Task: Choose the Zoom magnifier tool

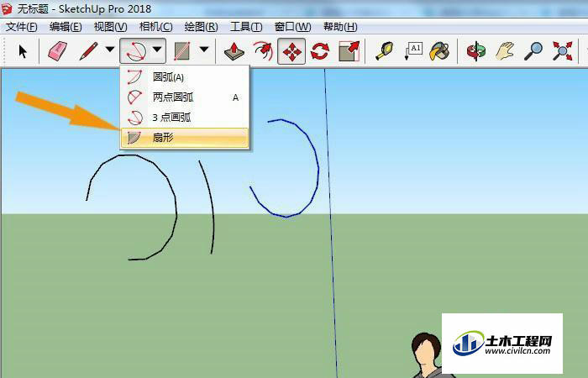Action: pyautogui.click(x=533, y=51)
